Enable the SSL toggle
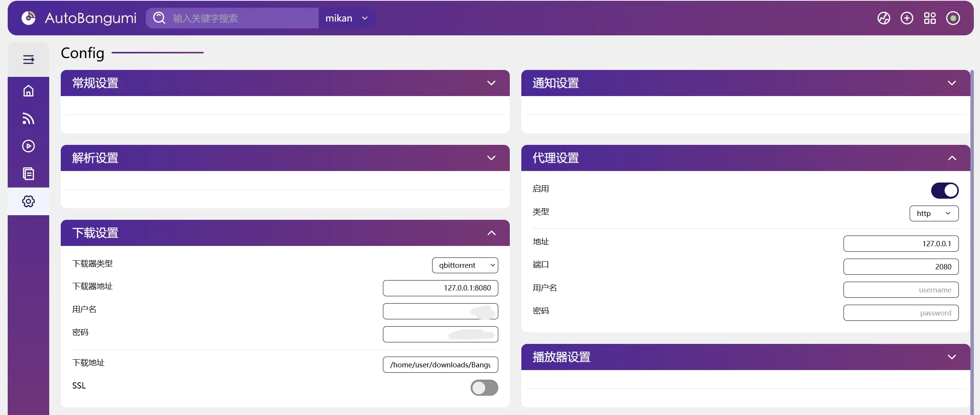 coord(484,388)
